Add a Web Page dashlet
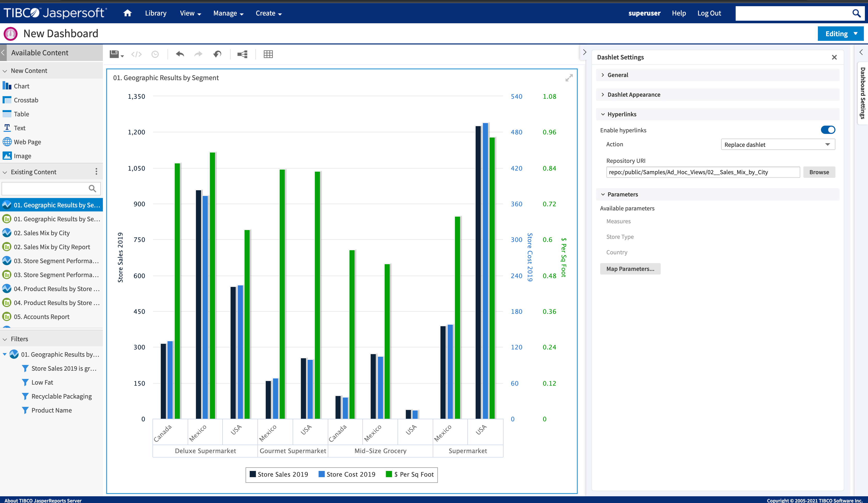This screenshot has height=503, width=868. click(22, 142)
